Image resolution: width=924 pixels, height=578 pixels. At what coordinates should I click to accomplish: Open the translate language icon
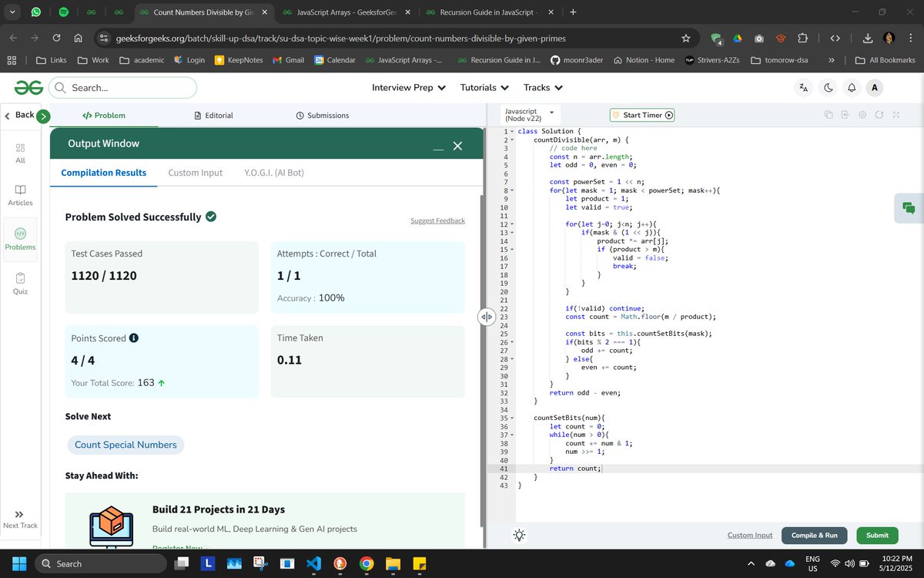[804, 88]
